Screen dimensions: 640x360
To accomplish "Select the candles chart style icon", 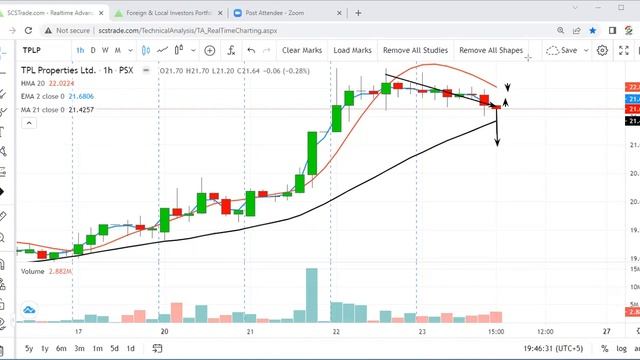I will (x=146, y=50).
